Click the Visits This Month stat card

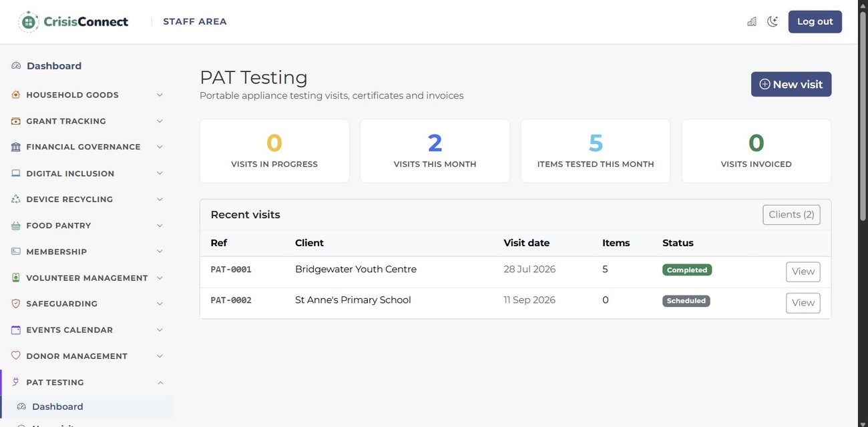tap(435, 151)
